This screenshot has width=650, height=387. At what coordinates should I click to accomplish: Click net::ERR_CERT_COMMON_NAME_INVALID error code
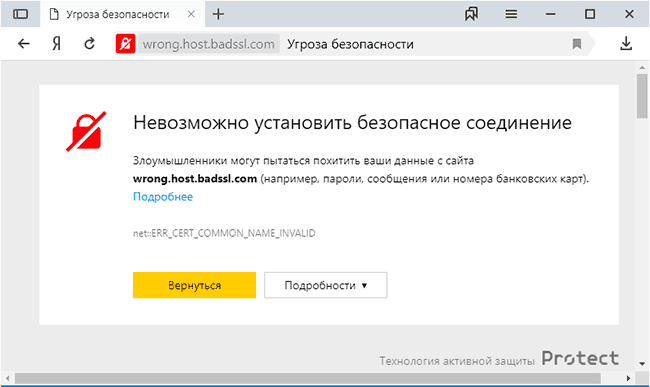coord(224,233)
